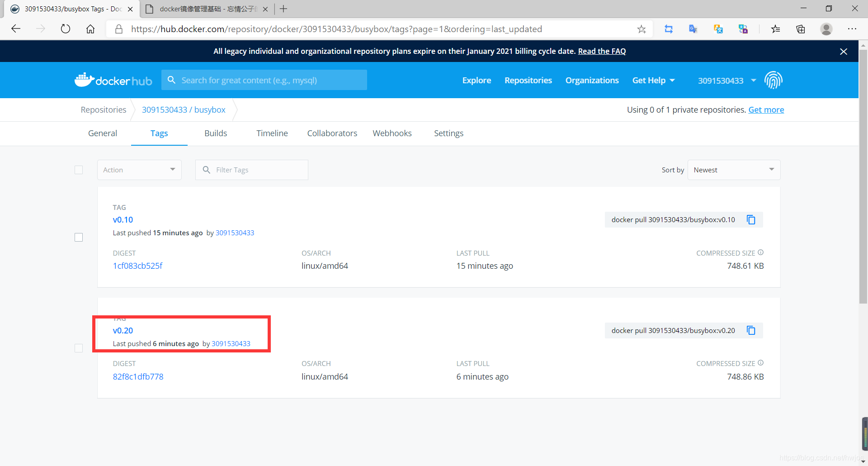
Task: Click the green translate extension icon
Action: click(x=743, y=29)
